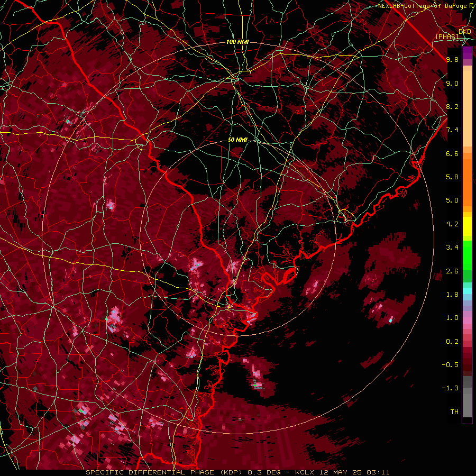Click the orange segment of the color scale

(x=467, y=182)
